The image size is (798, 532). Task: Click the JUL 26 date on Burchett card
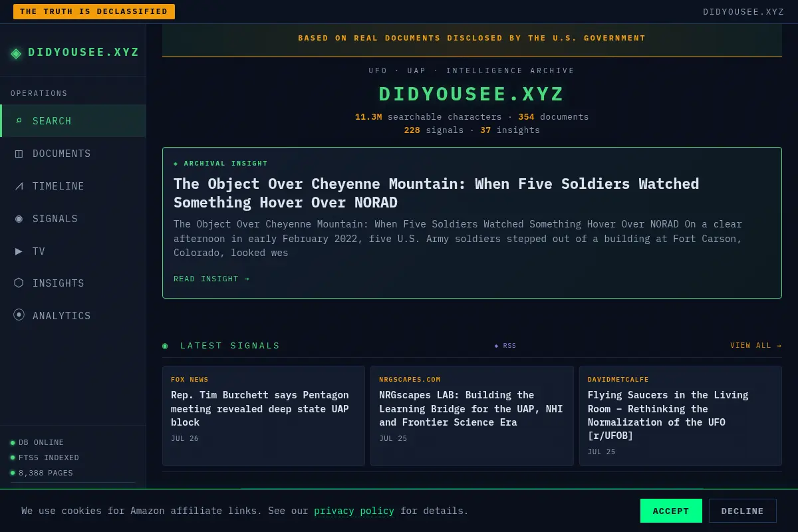pyautogui.click(x=185, y=439)
